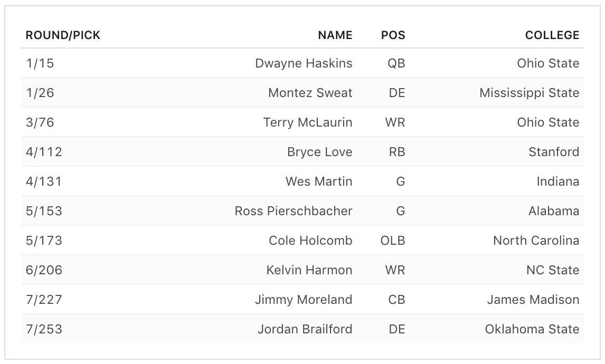Click the 1/15 round/pick cell
The image size is (605, 364).
coord(40,63)
